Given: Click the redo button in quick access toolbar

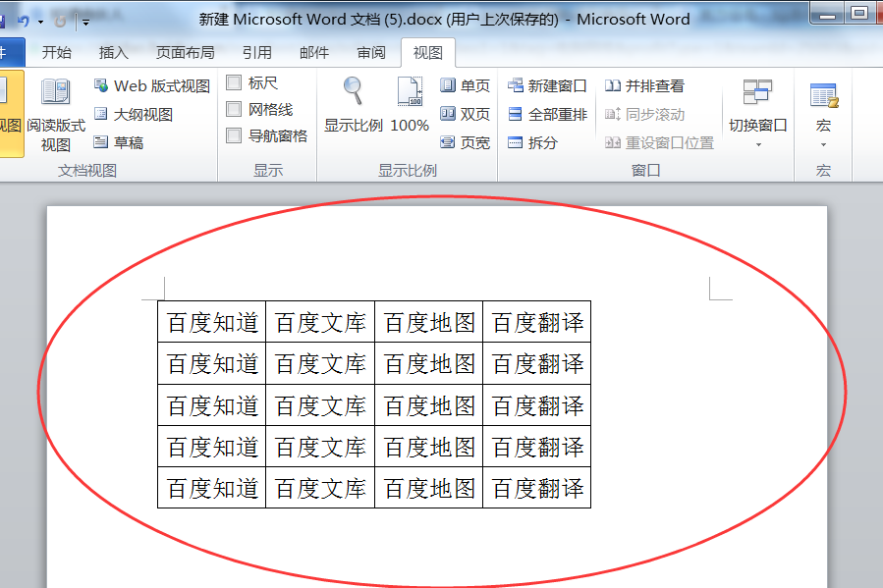Looking at the screenshot, I should point(60,22).
